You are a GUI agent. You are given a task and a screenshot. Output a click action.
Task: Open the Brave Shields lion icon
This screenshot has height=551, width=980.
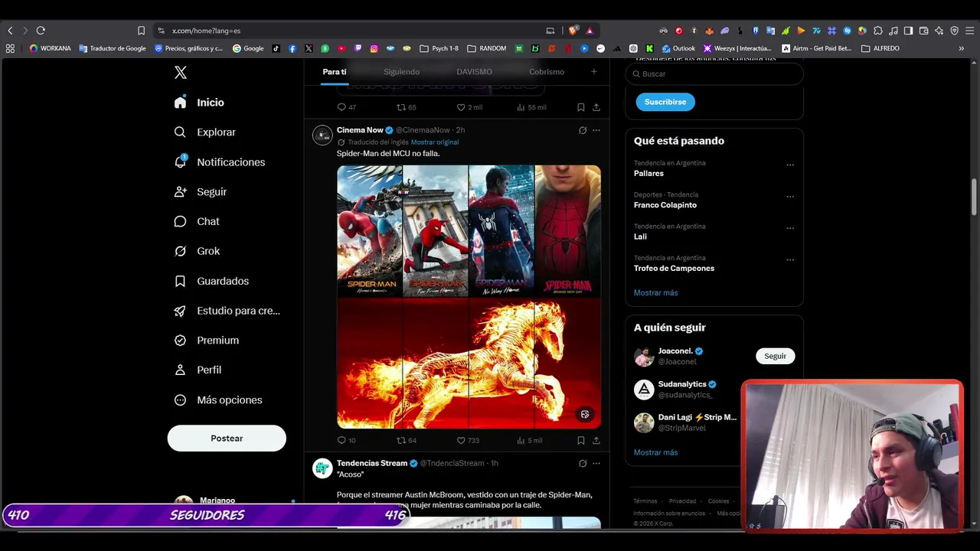pyautogui.click(x=573, y=31)
